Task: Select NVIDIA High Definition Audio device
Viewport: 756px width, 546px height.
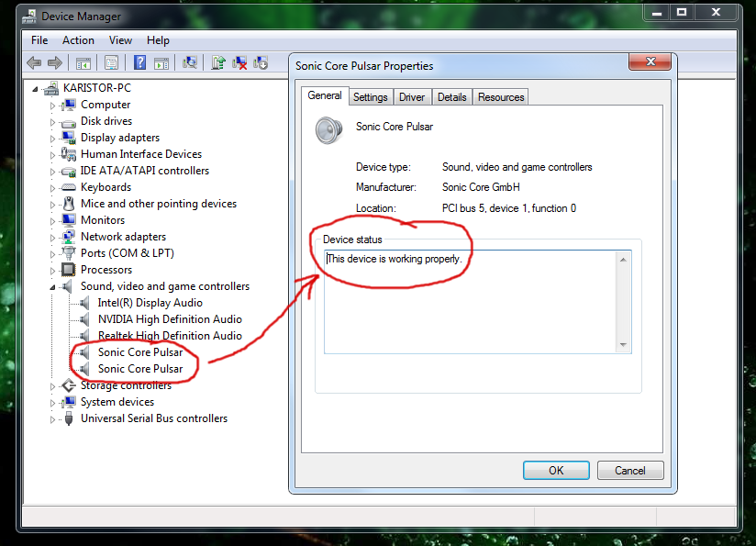Action: pos(170,319)
